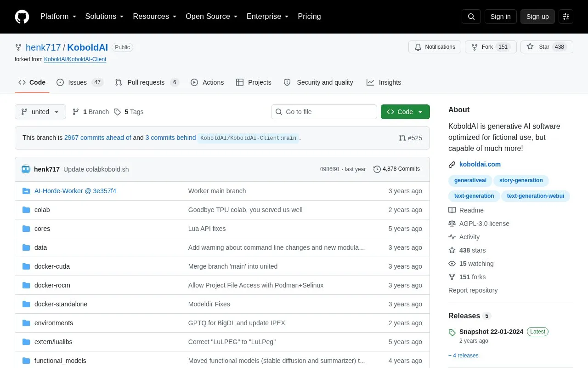Click the Notifications bell button
The image size is (588, 368).
coord(435,47)
